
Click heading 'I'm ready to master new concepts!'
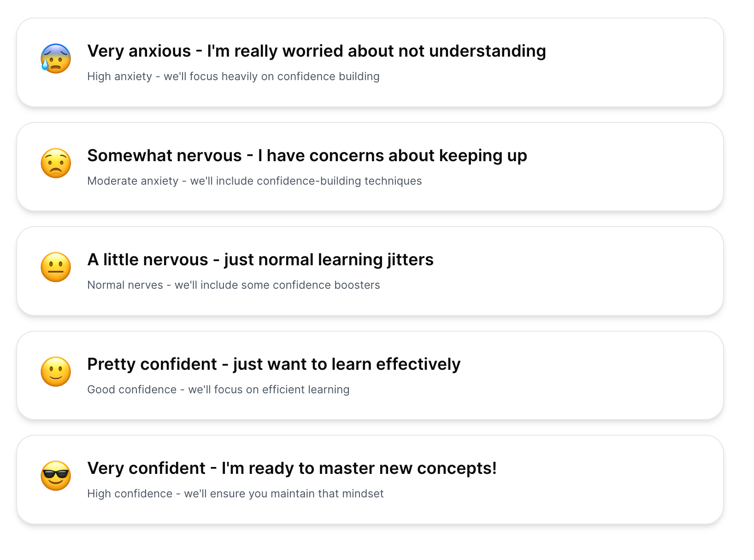(359, 468)
